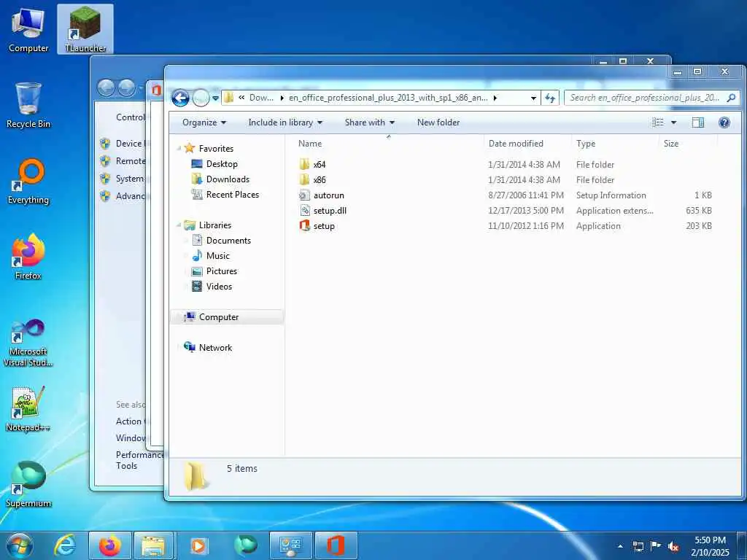747x560 pixels.
Task: Select the Documents library
Action: pyautogui.click(x=221, y=241)
